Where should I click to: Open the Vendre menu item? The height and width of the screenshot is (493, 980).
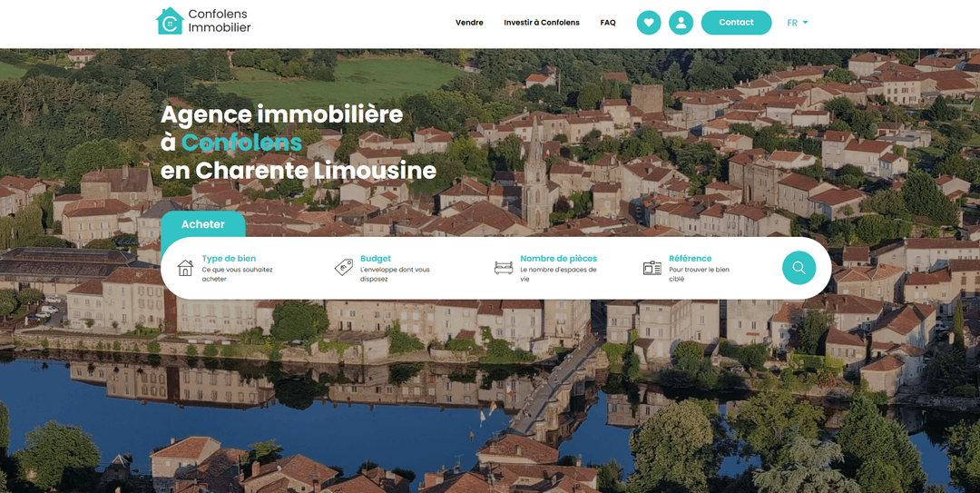point(469,23)
